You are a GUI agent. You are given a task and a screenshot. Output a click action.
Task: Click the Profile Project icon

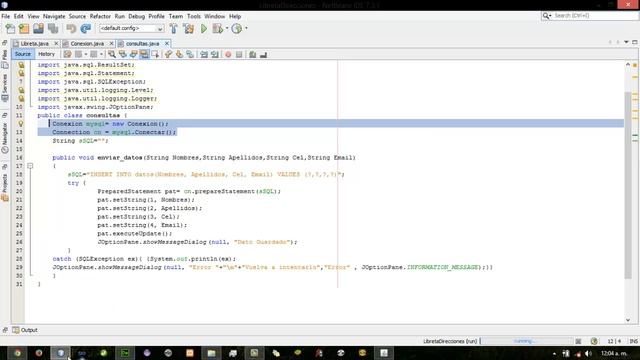(x=236, y=29)
